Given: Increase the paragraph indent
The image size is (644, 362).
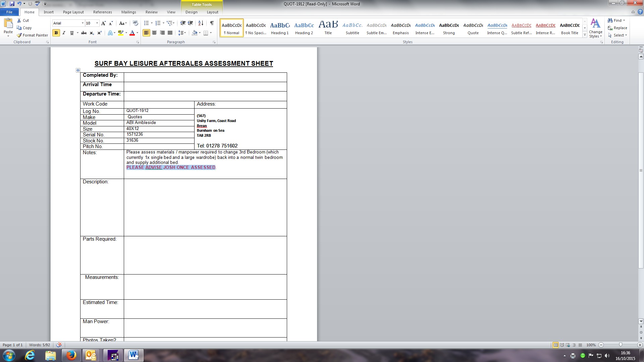Looking at the screenshot, I should [x=191, y=23].
